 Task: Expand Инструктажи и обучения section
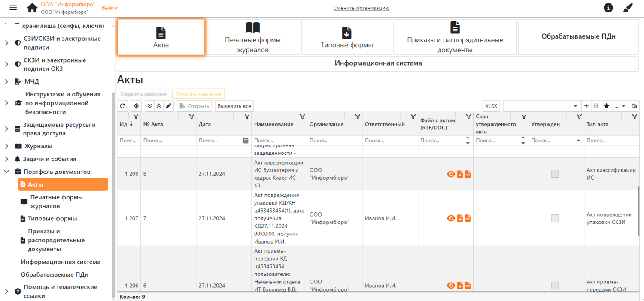(x=6, y=103)
